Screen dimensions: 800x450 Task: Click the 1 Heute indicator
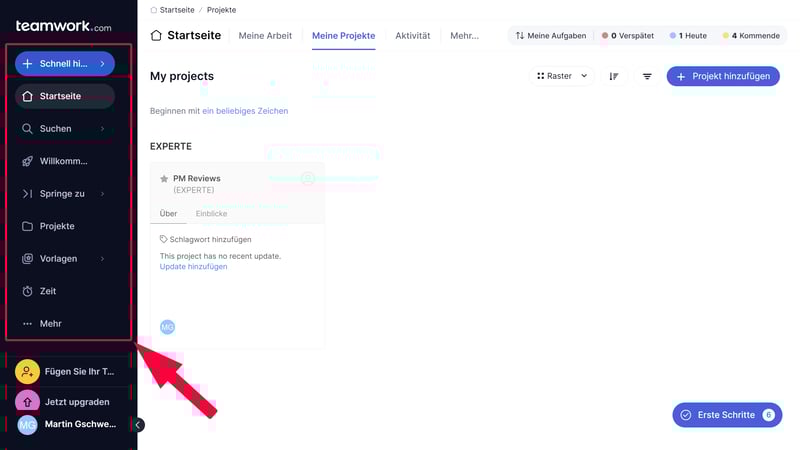click(688, 36)
